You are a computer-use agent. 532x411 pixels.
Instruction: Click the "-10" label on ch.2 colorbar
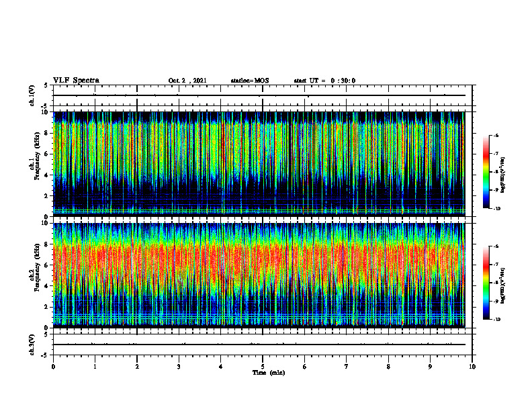[x=496, y=320]
